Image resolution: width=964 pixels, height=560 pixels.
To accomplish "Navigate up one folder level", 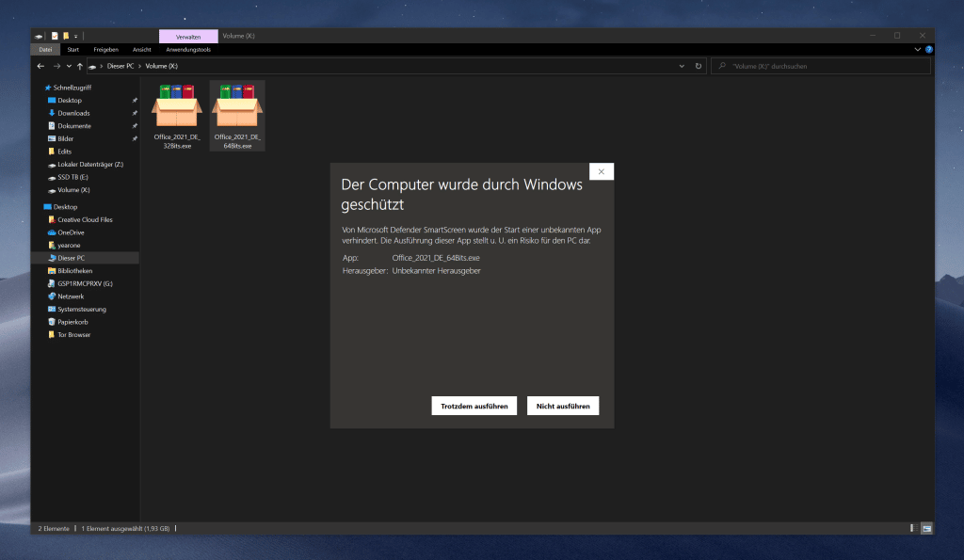I will pos(80,66).
